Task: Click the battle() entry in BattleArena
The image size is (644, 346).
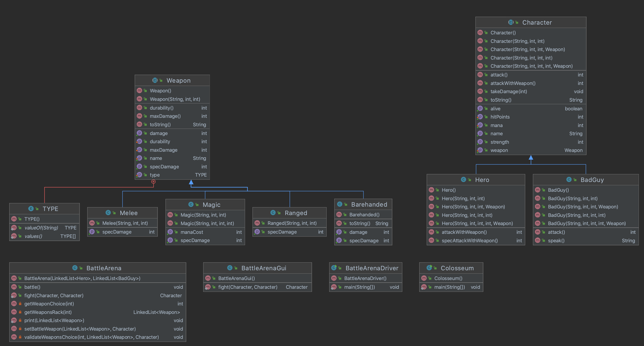Action: [x=32, y=287]
